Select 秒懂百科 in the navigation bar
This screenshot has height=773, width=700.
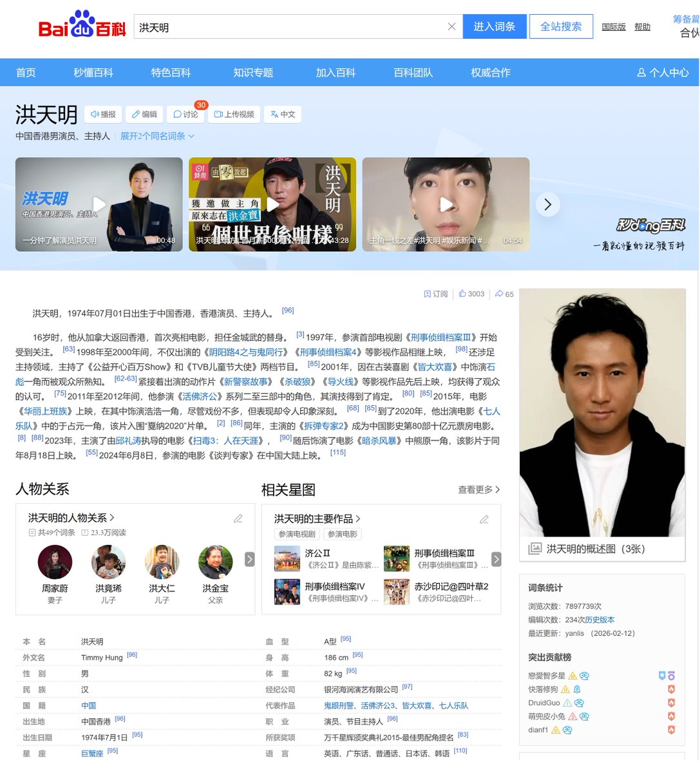[93, 72]
